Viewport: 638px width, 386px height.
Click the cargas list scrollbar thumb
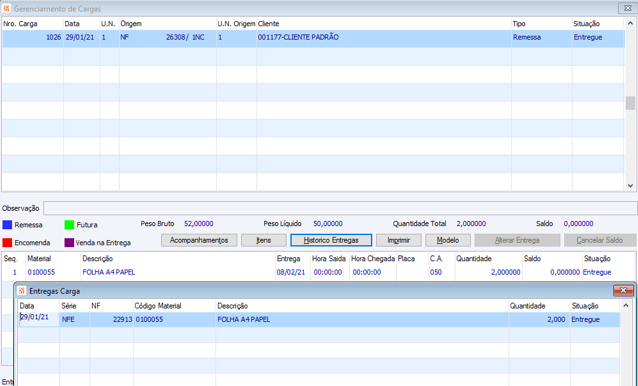(630, 103)
